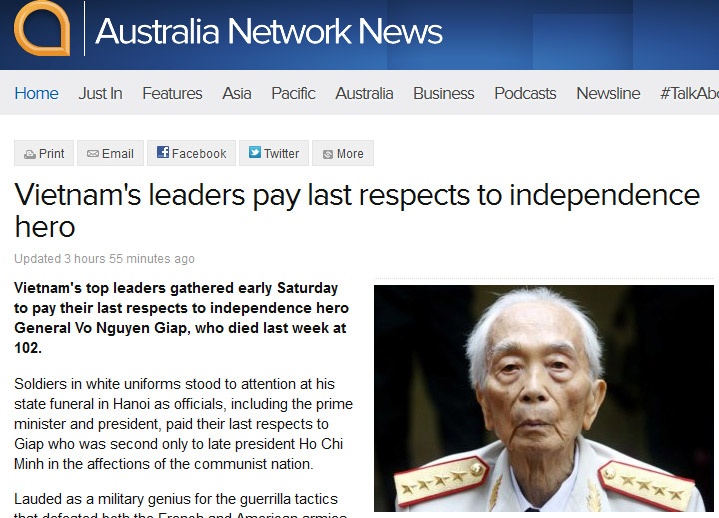The height and width of the screenshot is (518, 719).
Task: Open the Newsline menu item
Action: click(608, 94)
